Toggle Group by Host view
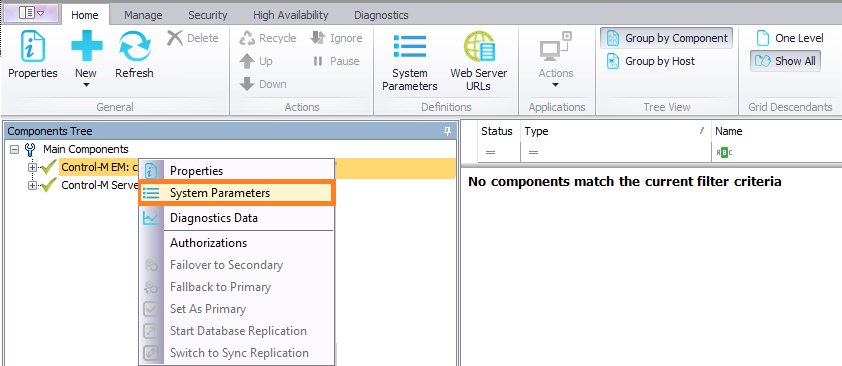Screen dimensions: 842x366 650,61
